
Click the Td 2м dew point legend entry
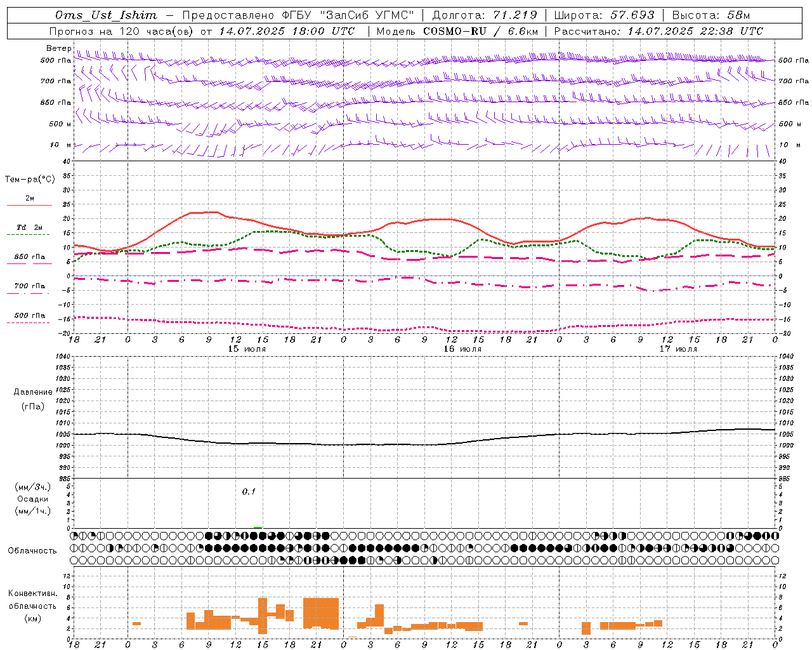pyautogui.click(x=29, y=227)
